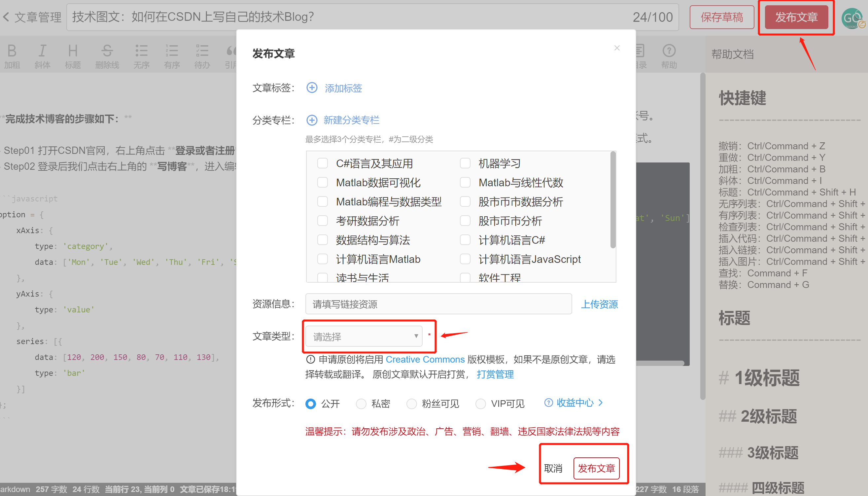Check the 机器学习 category box
Viewport: 868px width, 496px height.
(465, 163)
